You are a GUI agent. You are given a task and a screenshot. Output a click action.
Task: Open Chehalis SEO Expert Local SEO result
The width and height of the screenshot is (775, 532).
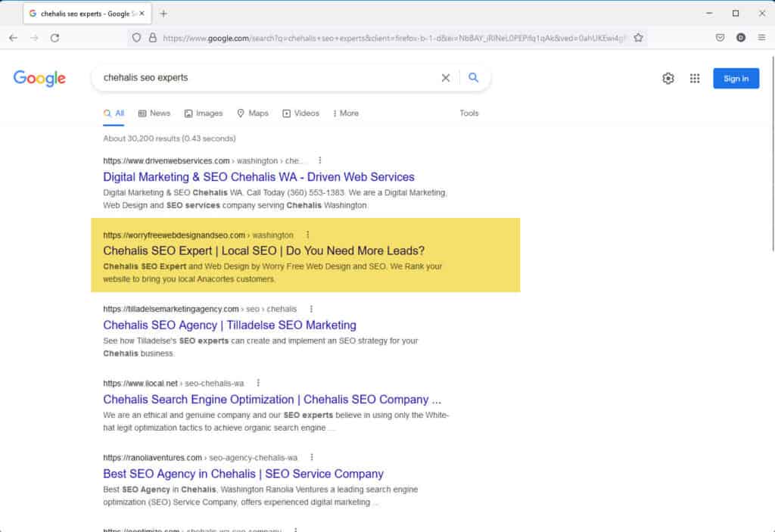point(263,250)
